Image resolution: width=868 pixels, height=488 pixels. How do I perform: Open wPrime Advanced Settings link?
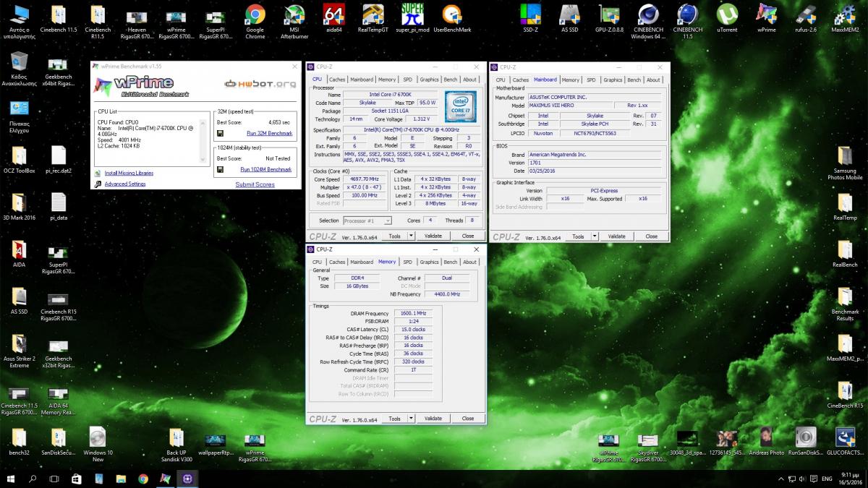[x=124, y=184]
